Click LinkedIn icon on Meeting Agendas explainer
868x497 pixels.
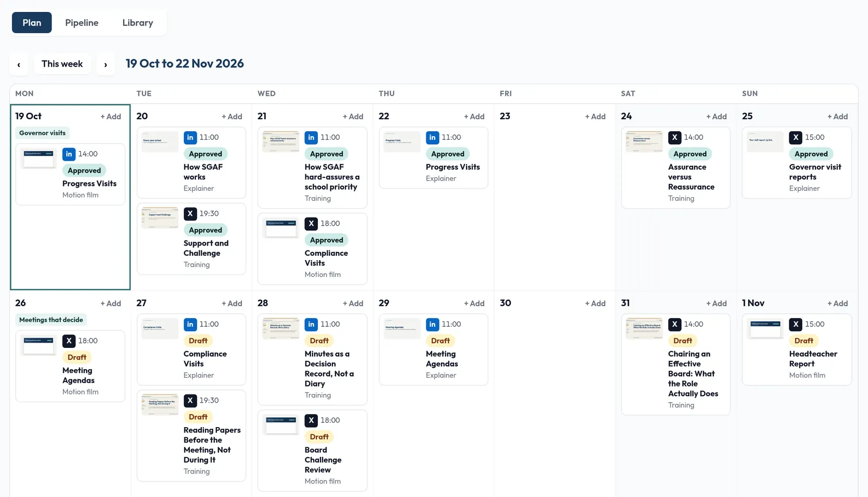pyautogui.click(x=432, y=325)
